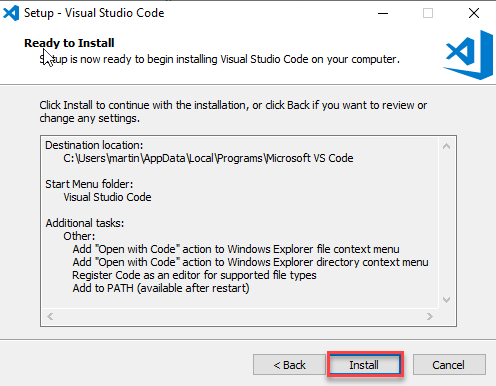The image size is (496, 386).
Task: Click the Install button
Action: click(x=365, y=364)
